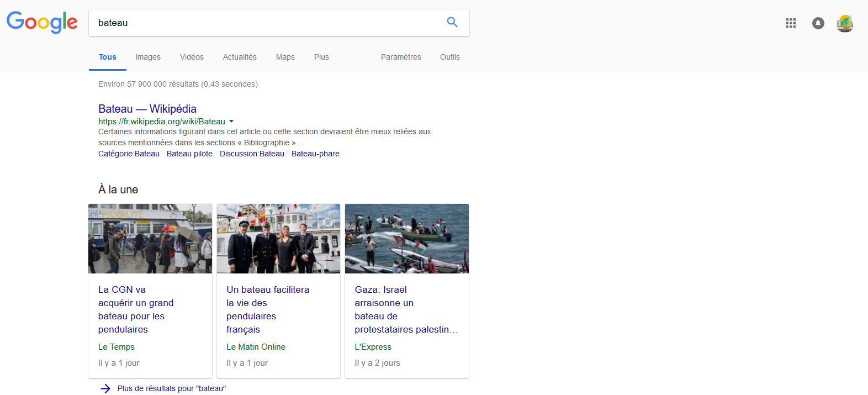Click the Google logo
This screenshot has width=868, height=395.
(42, 23)
